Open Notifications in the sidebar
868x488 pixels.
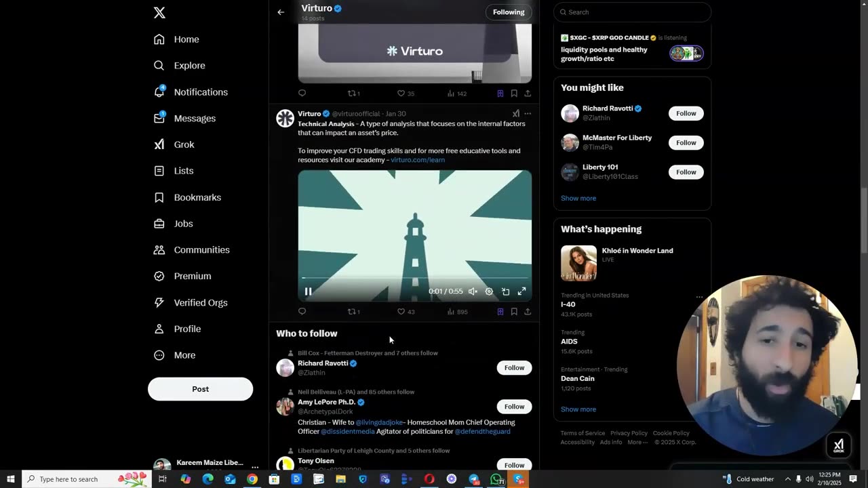[x=191, y=92]
